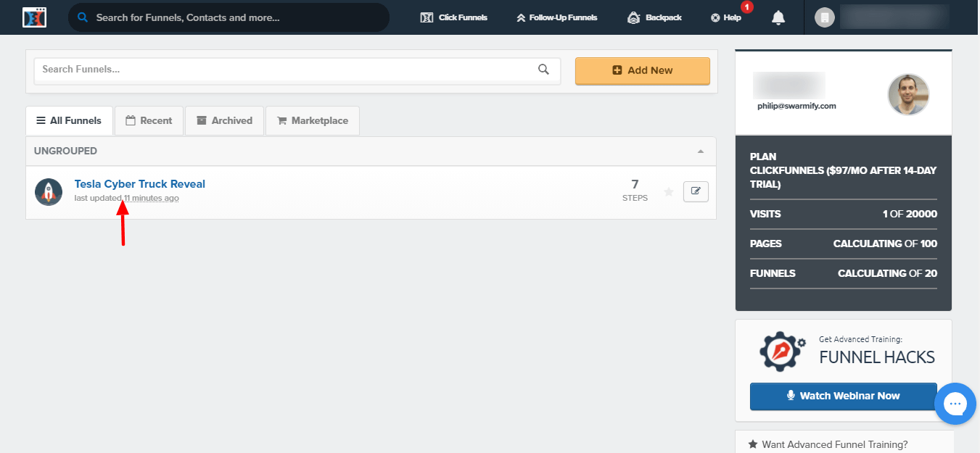The width and height of the screenshot is (980, 453).
Task: Open the Help menu
Action: point(726,17)
